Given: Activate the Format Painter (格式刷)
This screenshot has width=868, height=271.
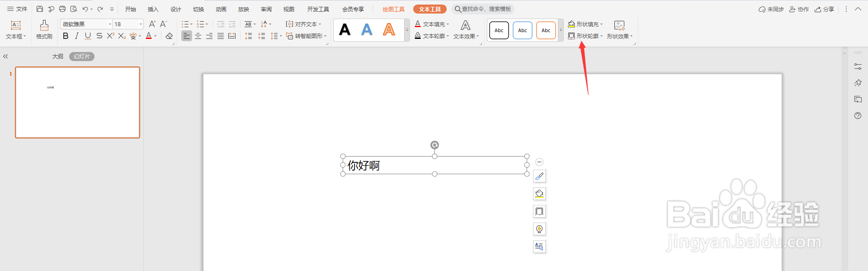Looking at the screenshot, I should point(44,30).
